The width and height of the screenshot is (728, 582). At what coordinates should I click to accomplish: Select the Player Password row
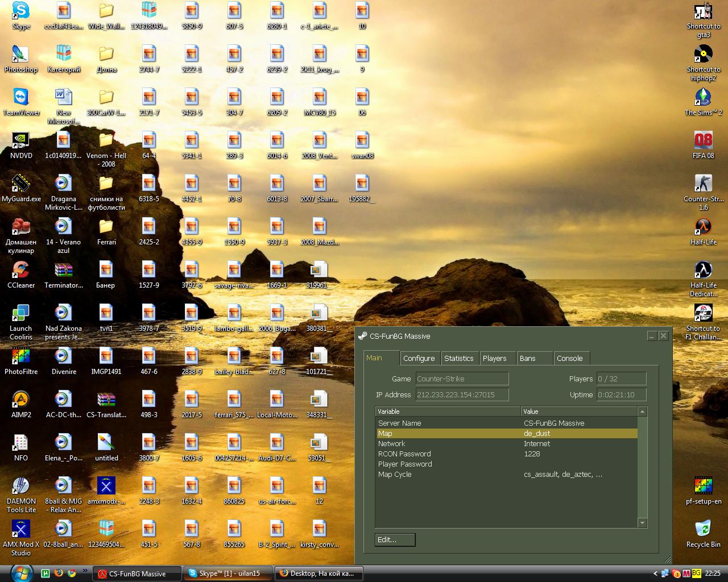(x=506, y=464)
